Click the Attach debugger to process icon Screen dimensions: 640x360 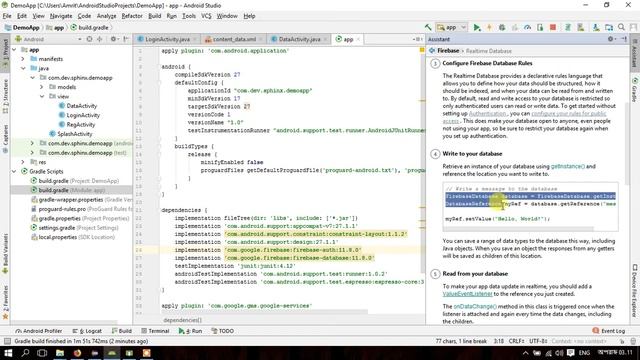540,27
